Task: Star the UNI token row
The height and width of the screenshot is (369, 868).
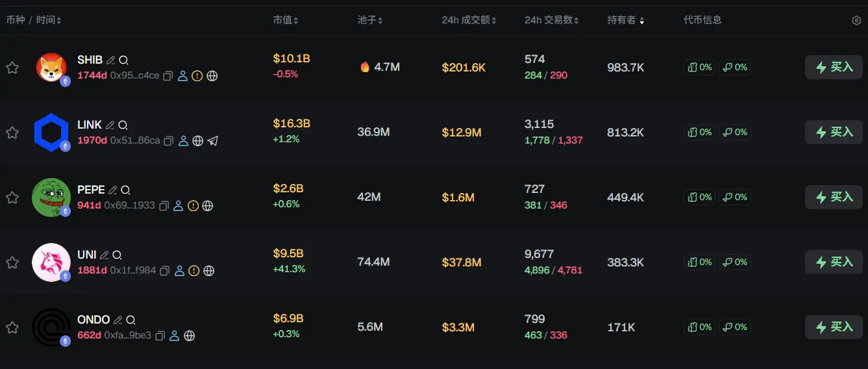Action: tap(12, 262)
